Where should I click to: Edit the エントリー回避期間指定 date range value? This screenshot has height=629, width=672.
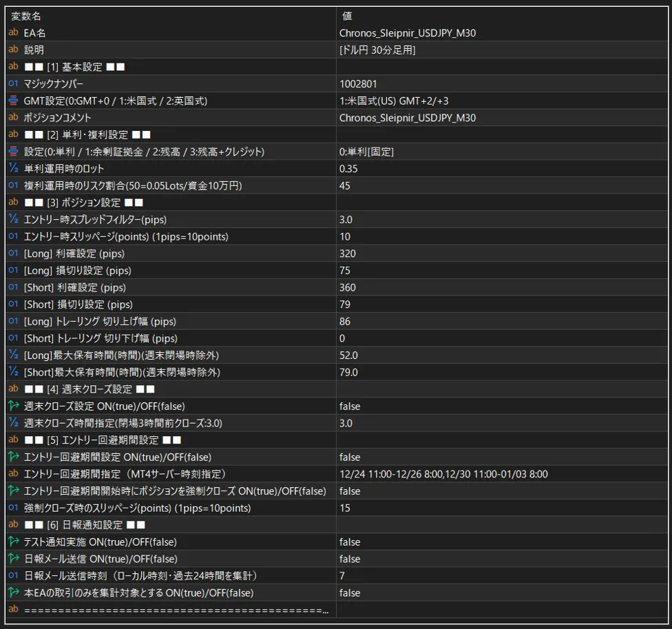pos(503,474)
